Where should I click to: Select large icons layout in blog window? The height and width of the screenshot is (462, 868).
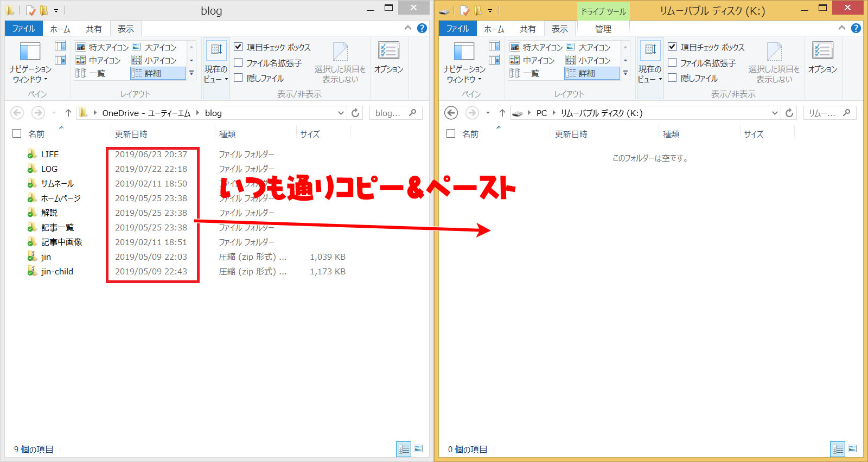pyautogui.click(x=155, y=47)
